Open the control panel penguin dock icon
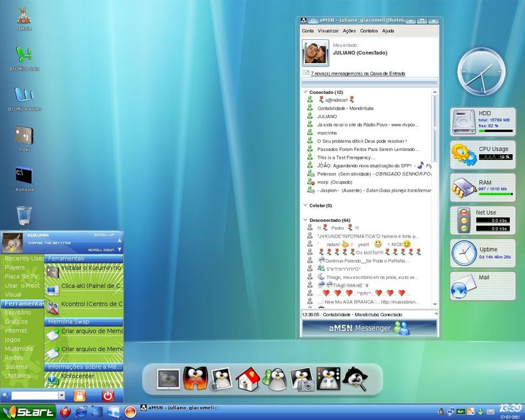Screen dimensions: 525x420 pos(329,379)
